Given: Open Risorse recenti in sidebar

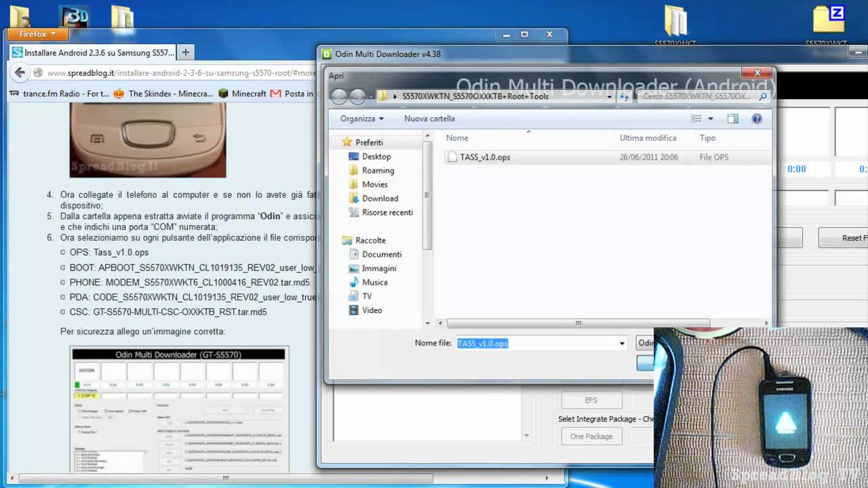Looking at the screenshot, I should [380, 213].
